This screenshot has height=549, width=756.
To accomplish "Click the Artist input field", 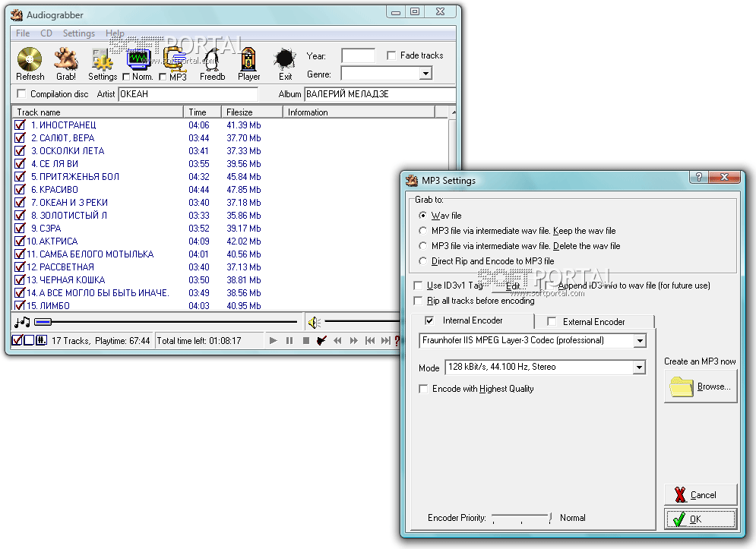I will (x=188, y=94).
